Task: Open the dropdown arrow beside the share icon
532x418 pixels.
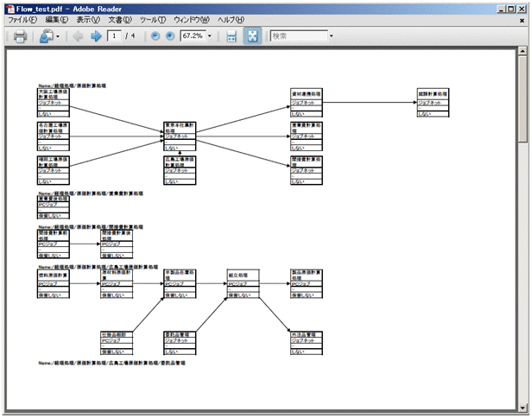Action: 59,37
